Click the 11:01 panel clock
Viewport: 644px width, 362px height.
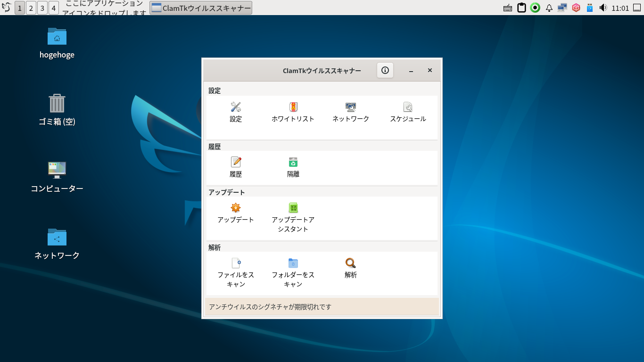point(620,8)
